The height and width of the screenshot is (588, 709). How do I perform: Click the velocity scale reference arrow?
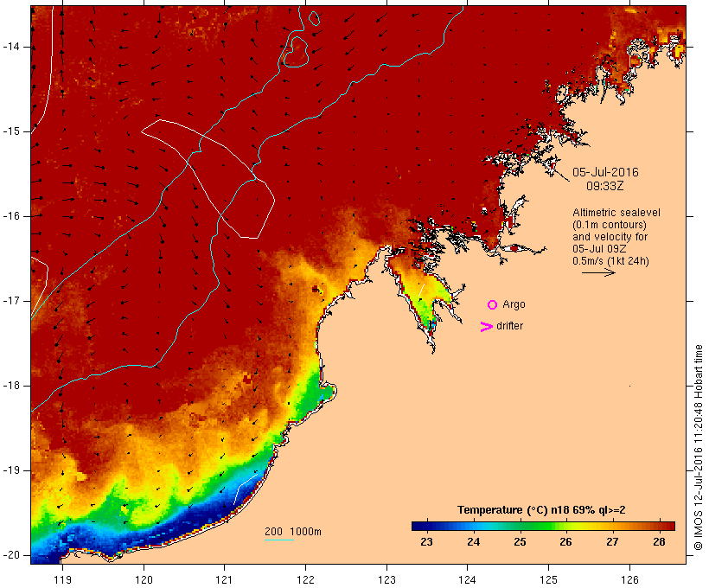598,272
